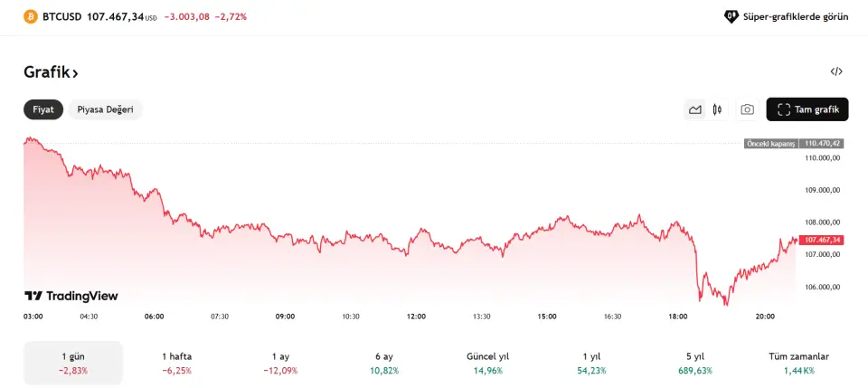
Task: Click the Süper-grafikler badge icon
Action: [x=731, y=16]
